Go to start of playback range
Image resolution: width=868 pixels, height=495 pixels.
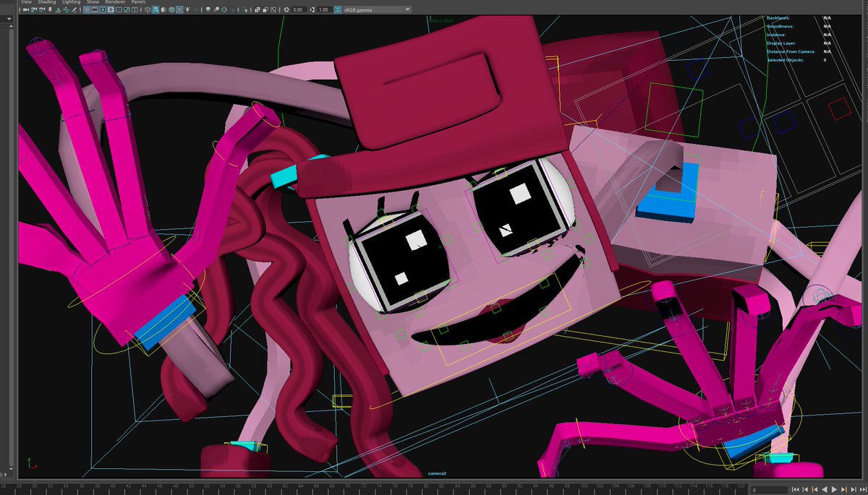[x=795, y=490]
